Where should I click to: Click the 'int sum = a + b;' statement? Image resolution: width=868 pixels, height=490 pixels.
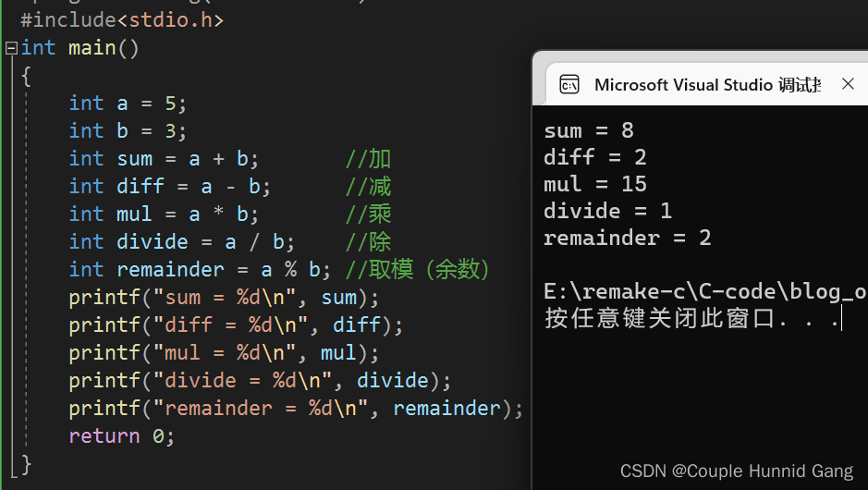click(x=164, y=159)
